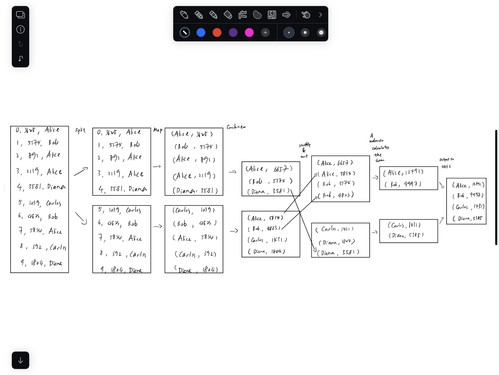This screenshot has width=500, height=375.
Task: Activate the hand touch drawing tool
Action: click(305, 15)
